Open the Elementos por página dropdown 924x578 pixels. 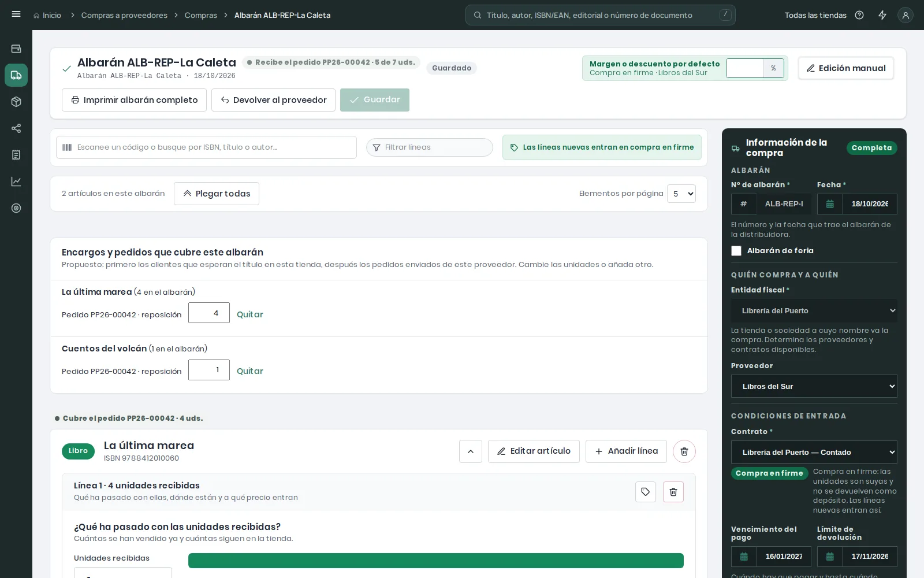(681, 194)
